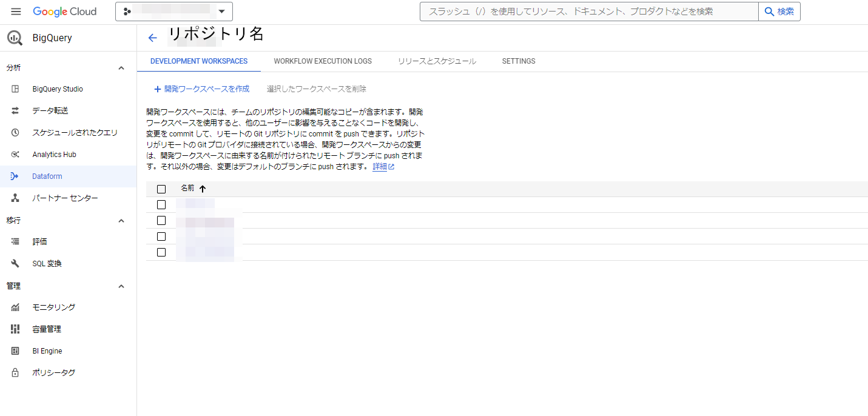Open the project selector dropdown
The height and width of the screenshot is (416, 868).
(x=173, y=11)
